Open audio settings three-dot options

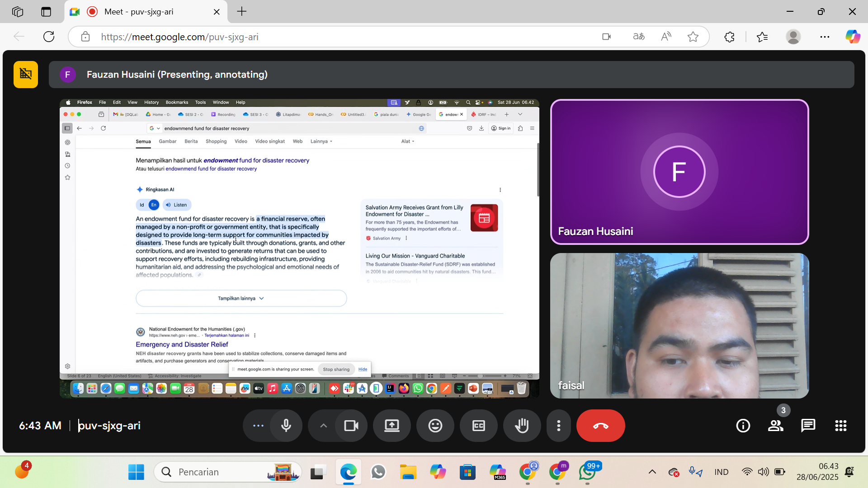(258, 426)
